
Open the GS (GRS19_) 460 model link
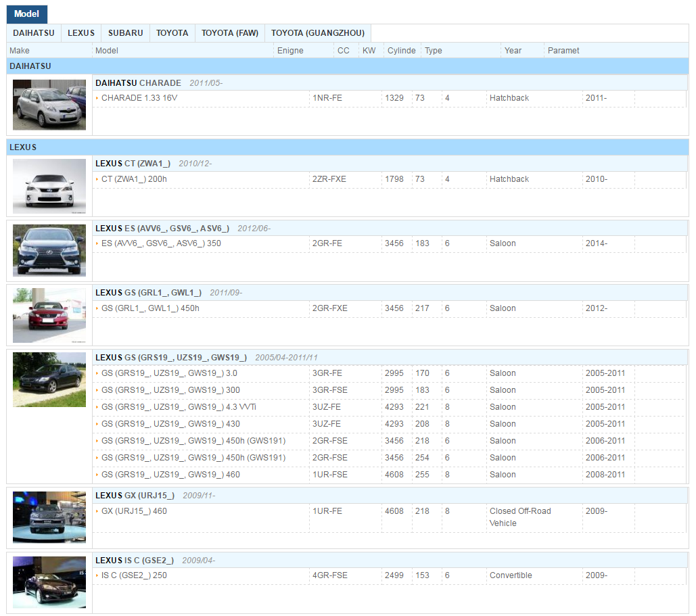[x=170, y=475]
